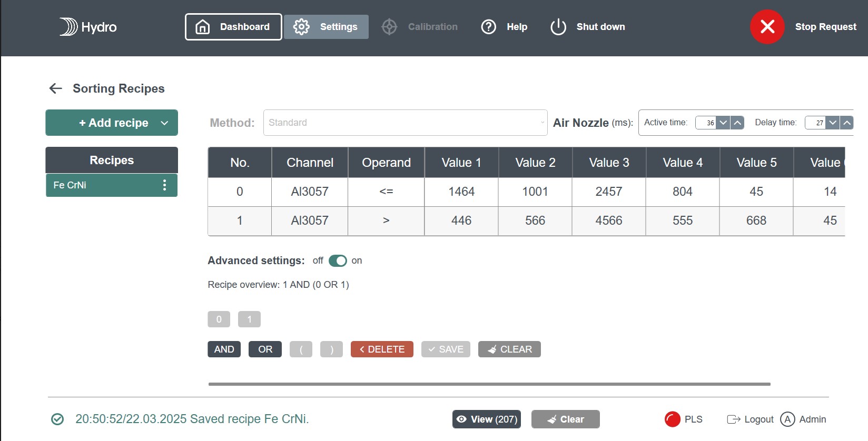Click the Logout link
The width and height of the screenshot is (868, 441).
(x=750, y=419)
